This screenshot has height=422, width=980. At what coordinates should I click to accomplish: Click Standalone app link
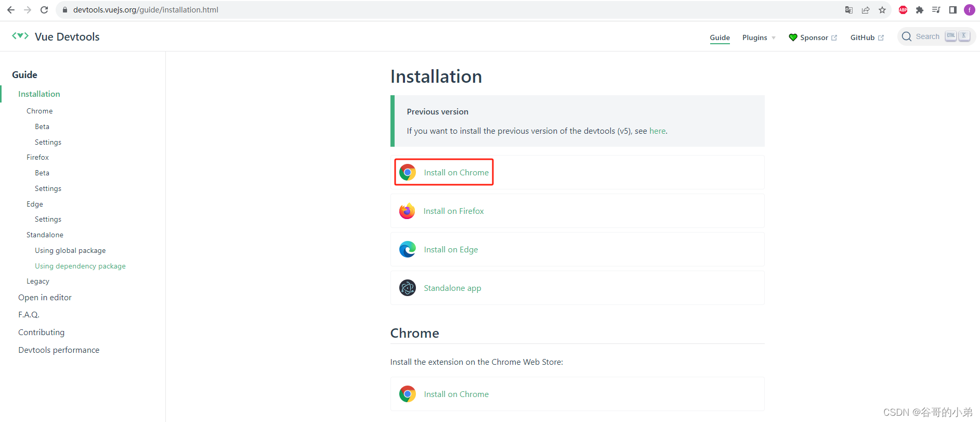[452, 288]
